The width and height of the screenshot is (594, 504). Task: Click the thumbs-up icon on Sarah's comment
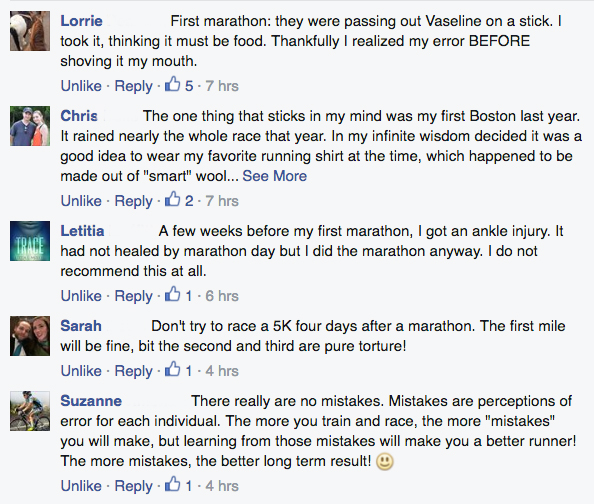pyautogui.click(x=172, y=369)
